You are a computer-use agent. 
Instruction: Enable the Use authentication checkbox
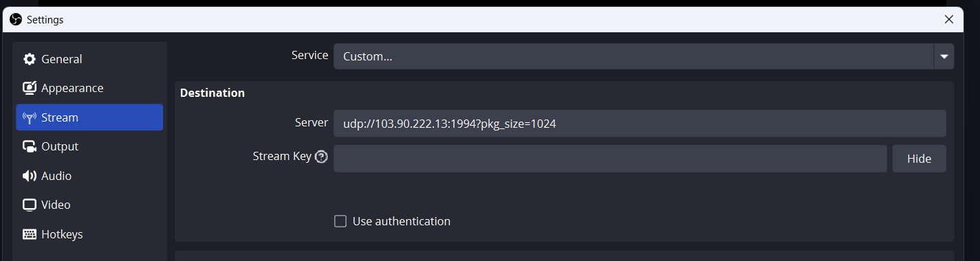[340, 221]
